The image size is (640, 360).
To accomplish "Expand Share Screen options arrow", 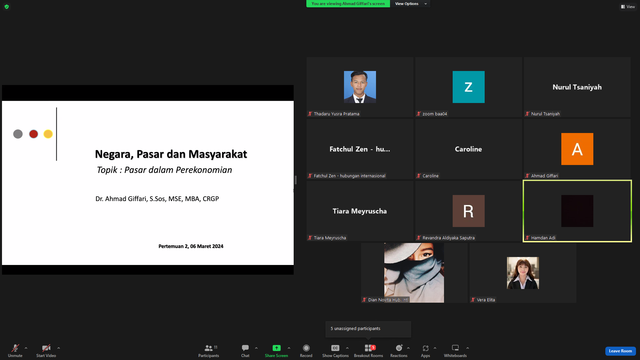I will (x=289, y=348).
